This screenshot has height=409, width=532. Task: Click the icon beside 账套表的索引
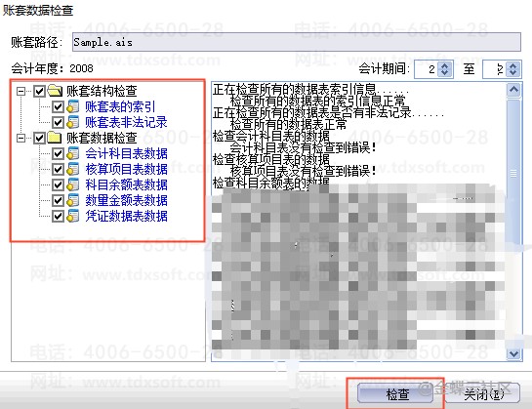[x=73, y=106]
